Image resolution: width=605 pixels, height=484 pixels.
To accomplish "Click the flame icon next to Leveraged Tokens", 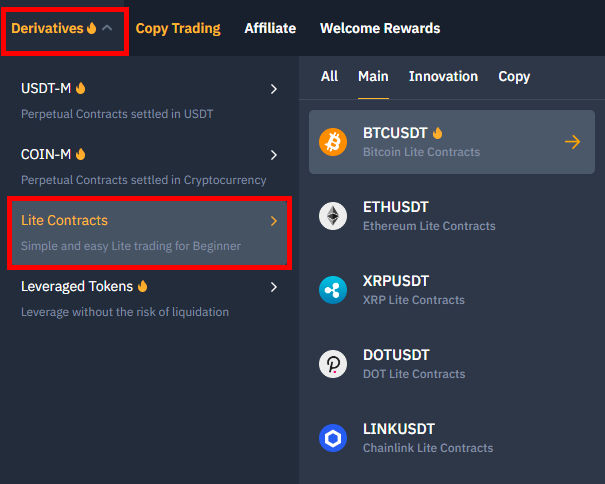I will [142, 286].
